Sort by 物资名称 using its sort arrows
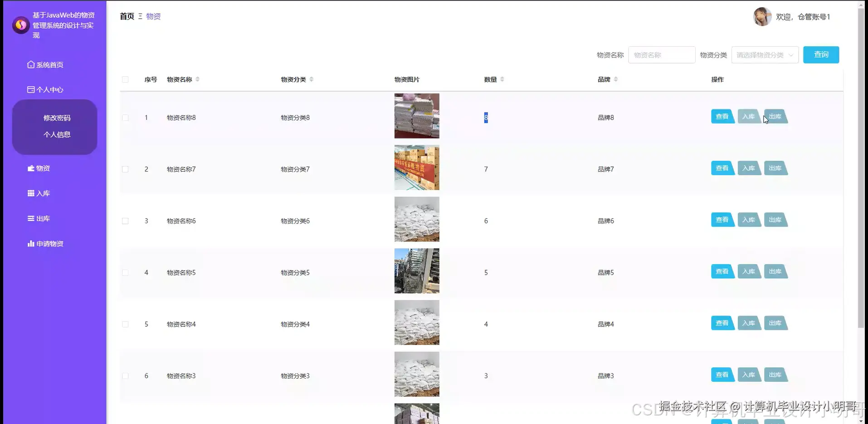The height and width of the screenshot is (424, 868). pyautogui.click(x=197, y=79)
